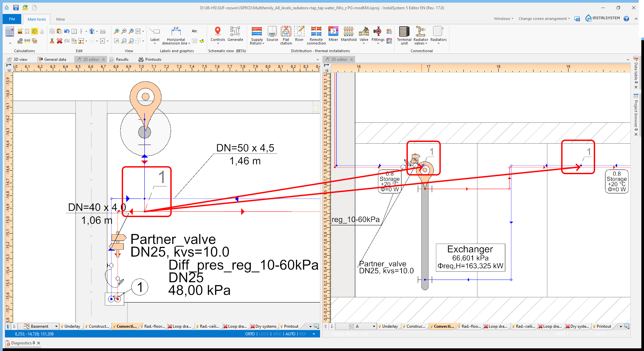The width and height of the screenshot is (644, 351).
Task: Open Change screen arrangement menu
Action: (x=544, y=19)
